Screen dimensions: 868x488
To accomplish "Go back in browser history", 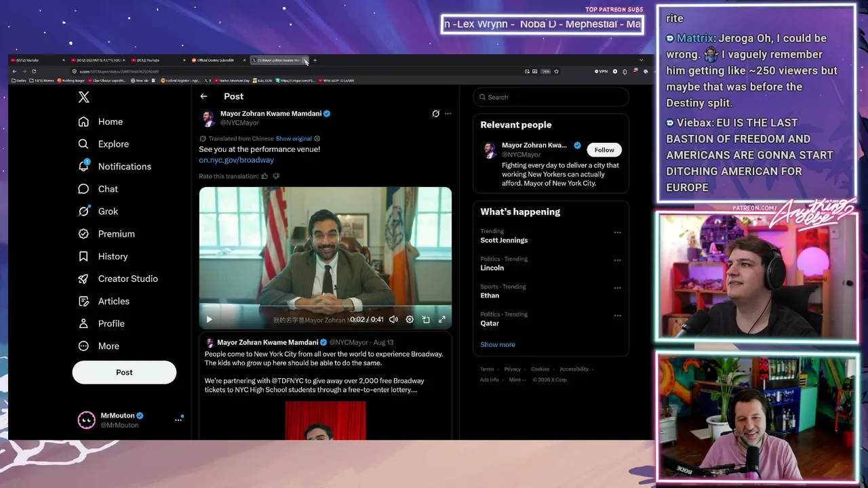I will coord(14,71).
